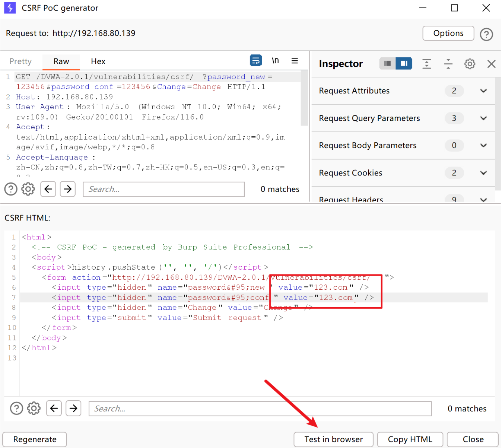Click the Regenerate button
The width and height of the screenshot is (502, 448).
tap(35, 439)
